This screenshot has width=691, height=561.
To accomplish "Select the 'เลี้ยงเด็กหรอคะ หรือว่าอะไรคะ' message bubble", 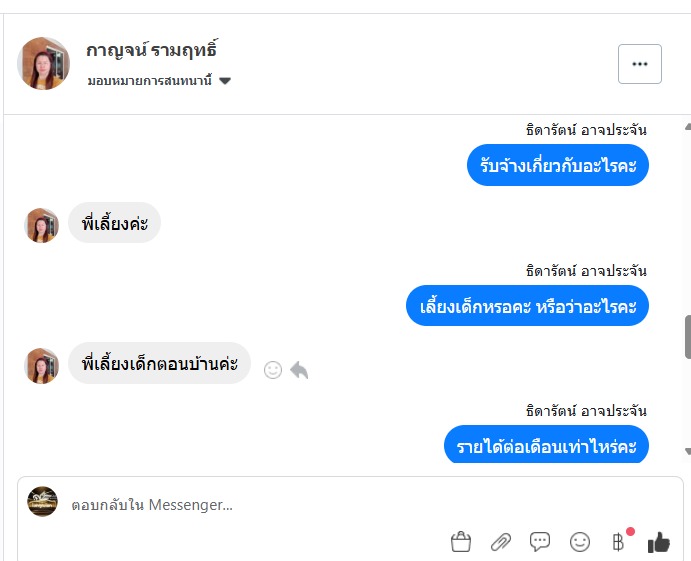I will 527,306.
